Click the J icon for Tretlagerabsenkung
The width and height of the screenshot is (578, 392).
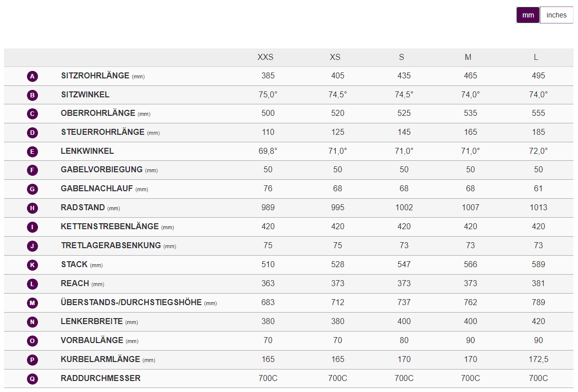pos(32,246)
